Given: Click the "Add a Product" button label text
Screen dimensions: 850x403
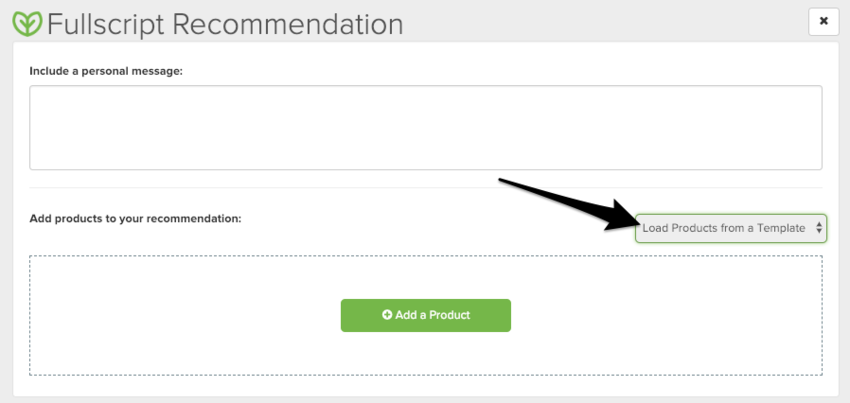Looking at the screenshot, I should click(x=432, y=315).
